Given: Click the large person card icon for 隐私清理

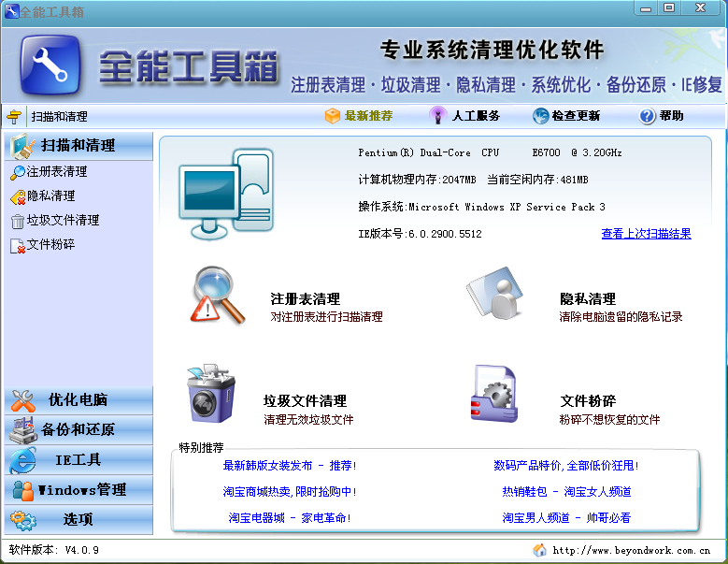Looking at the screenshot, I should click(x=495, y=293).
